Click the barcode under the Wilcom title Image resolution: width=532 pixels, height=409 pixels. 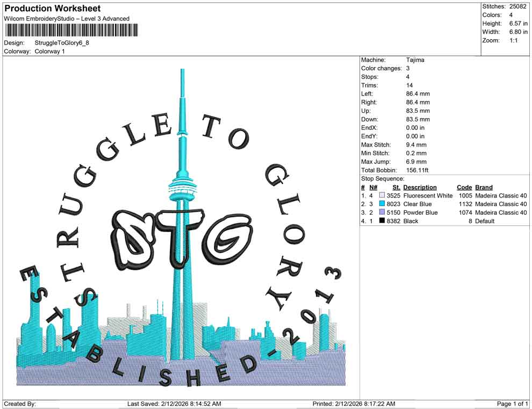click(x=72, y=31)
